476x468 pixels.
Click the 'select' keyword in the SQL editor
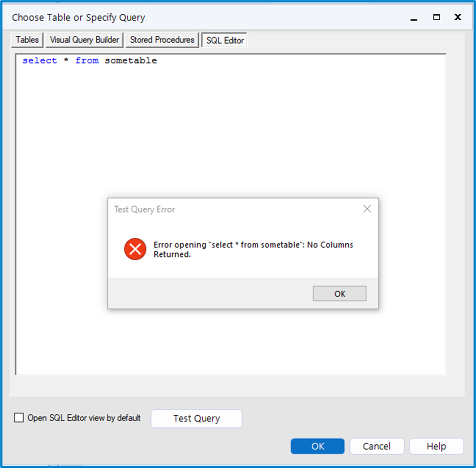tap(39, 61)
